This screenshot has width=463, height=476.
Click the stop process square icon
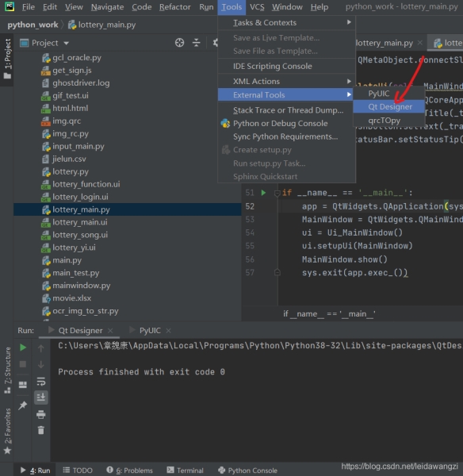click(x=23, y=364)
